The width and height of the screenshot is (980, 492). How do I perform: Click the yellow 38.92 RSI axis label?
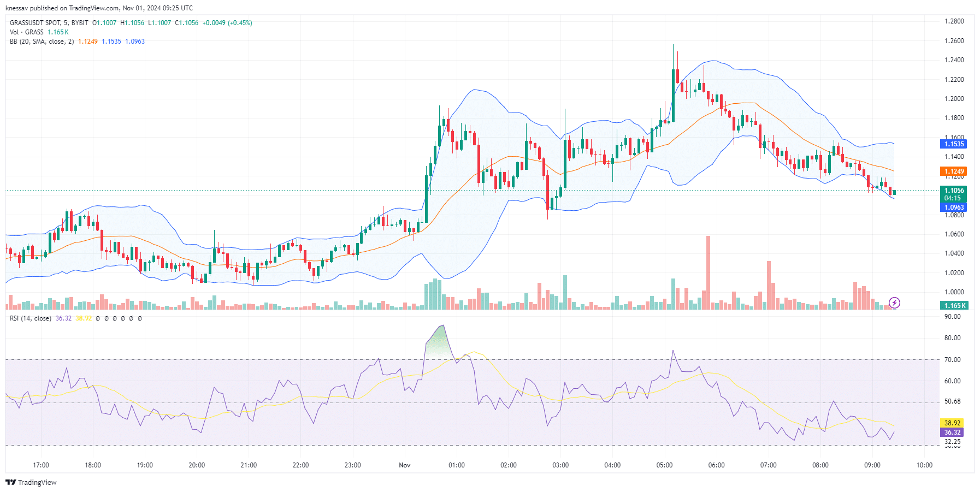pos(952,423)
